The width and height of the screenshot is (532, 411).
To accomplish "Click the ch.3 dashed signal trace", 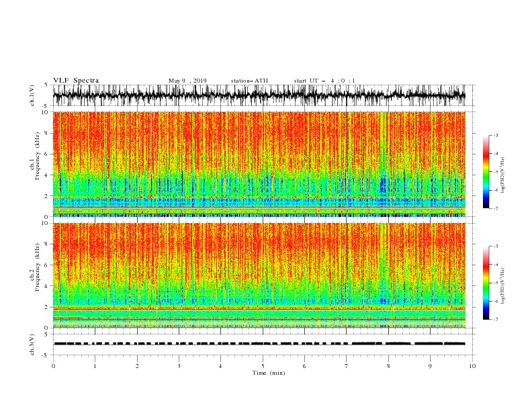I will pos(259,344).
